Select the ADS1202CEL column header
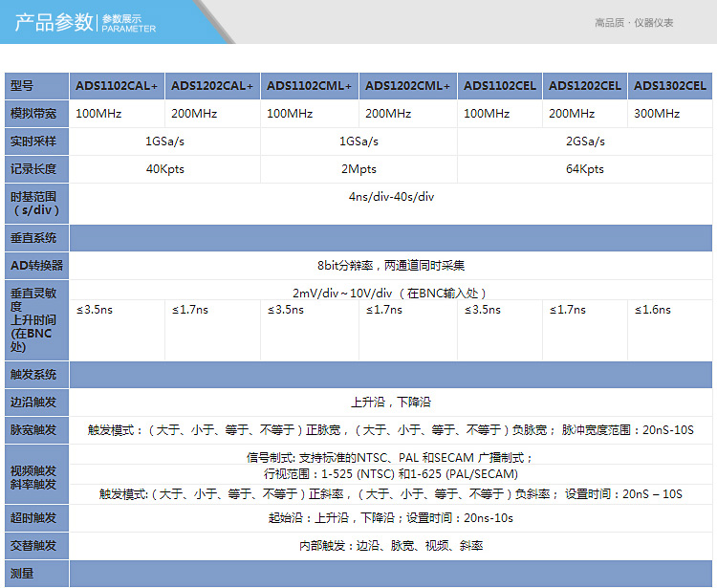 [x=584, y=86]
